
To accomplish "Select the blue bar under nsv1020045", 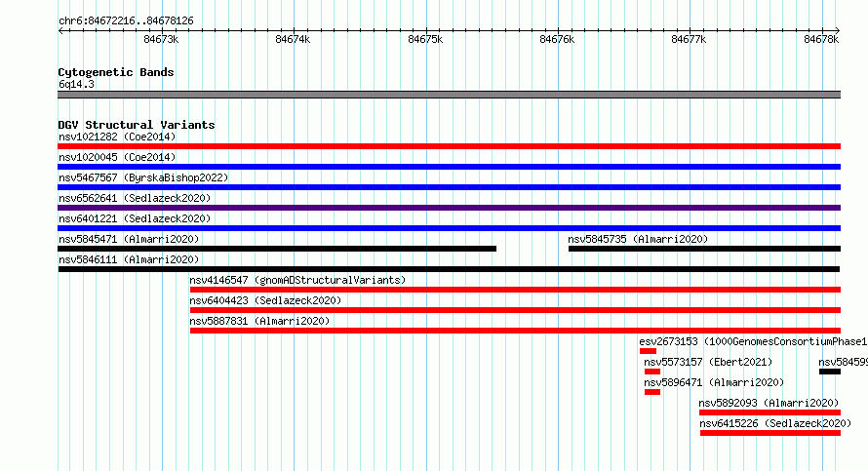I will [449, 167].
